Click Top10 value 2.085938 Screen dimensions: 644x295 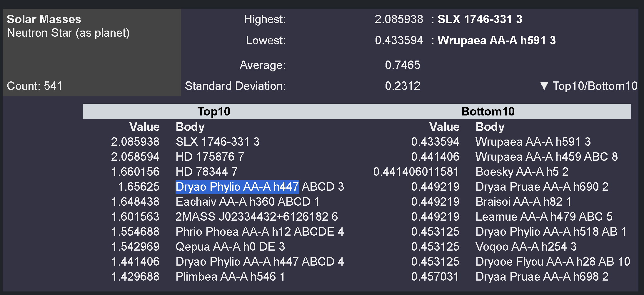tap(135, 142)
